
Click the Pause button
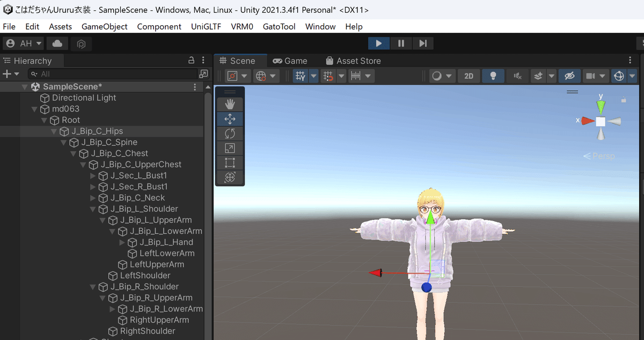[x=401, y=43]
